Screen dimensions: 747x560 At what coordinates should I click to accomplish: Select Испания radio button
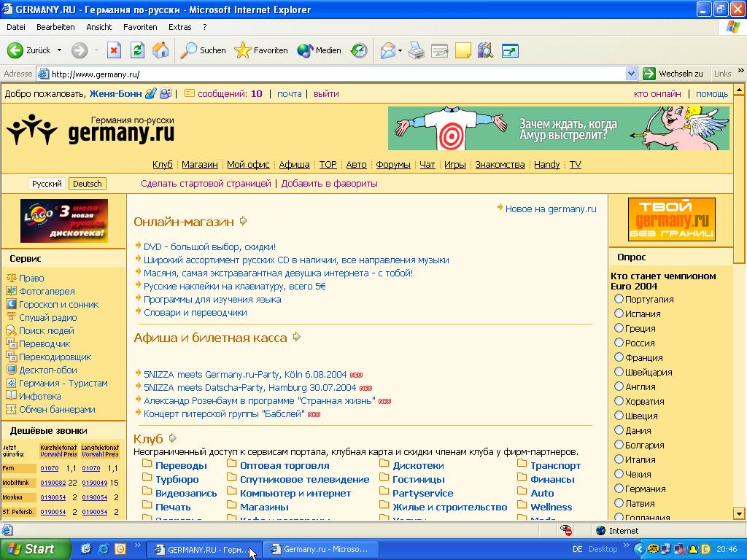pos(619,314)
